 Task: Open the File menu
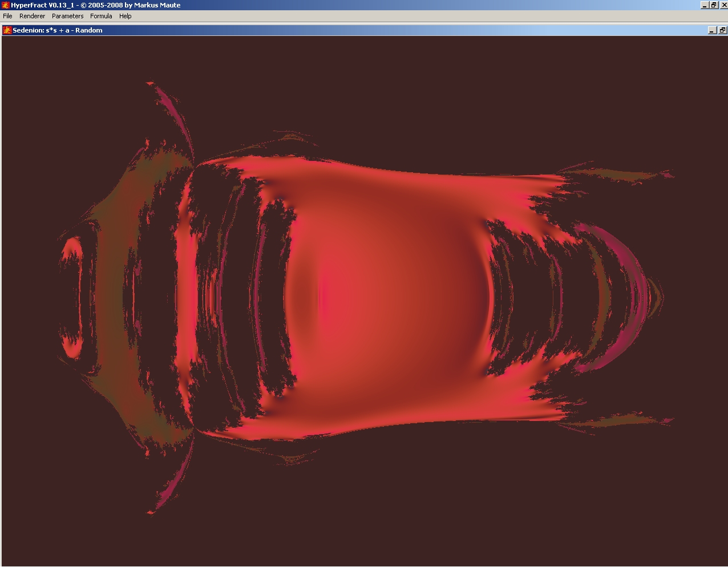tap(8, 16)
